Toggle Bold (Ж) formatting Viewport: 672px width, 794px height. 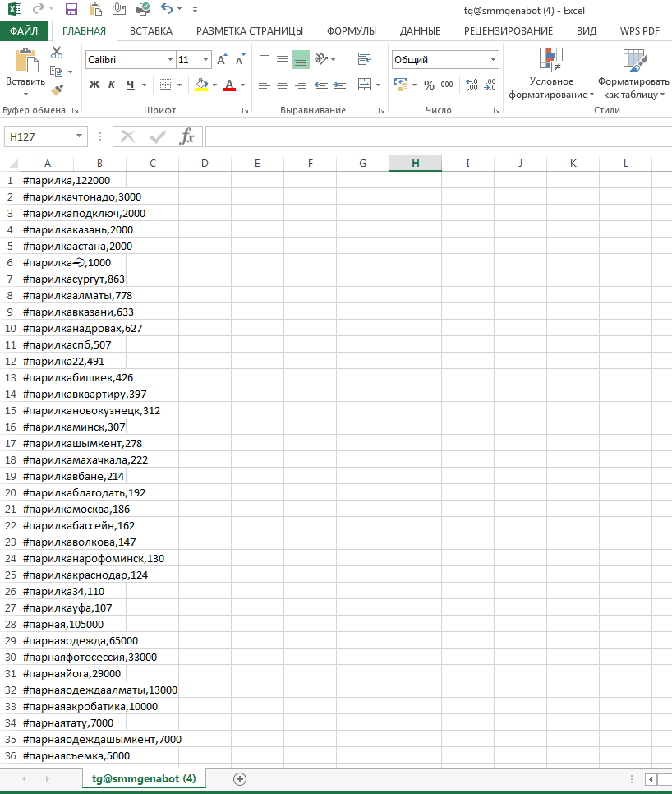click(94, 85)
